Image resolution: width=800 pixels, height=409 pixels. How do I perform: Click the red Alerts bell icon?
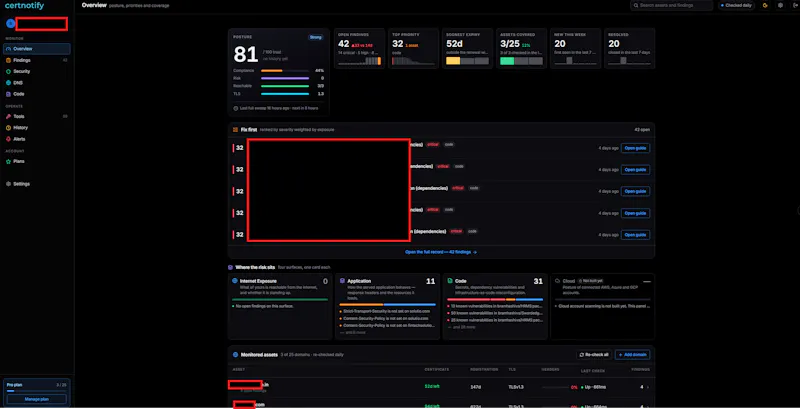pos(8,139)
